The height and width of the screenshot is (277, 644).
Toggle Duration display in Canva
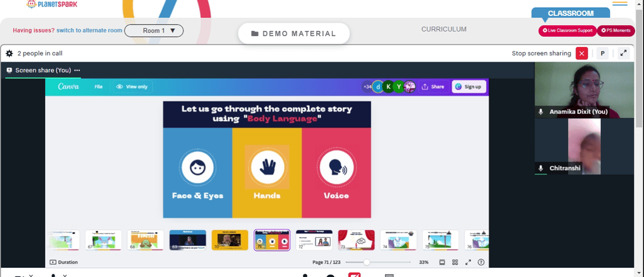[64, 262]
